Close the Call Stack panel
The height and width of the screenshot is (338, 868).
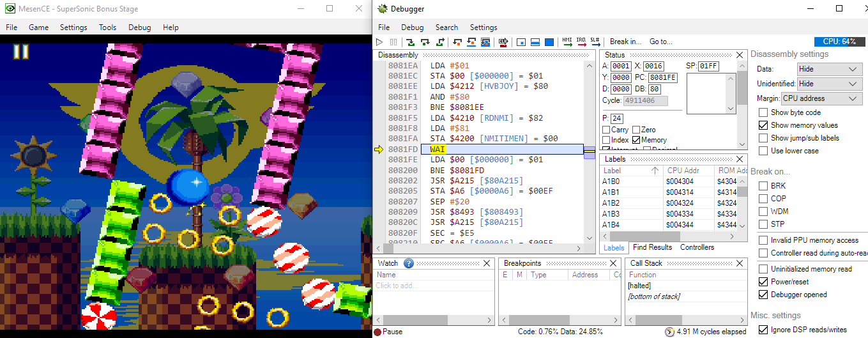(740, 263)
